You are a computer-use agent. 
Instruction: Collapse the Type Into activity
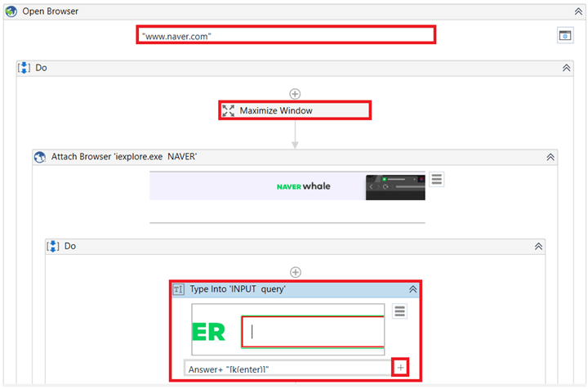[412, 289]
